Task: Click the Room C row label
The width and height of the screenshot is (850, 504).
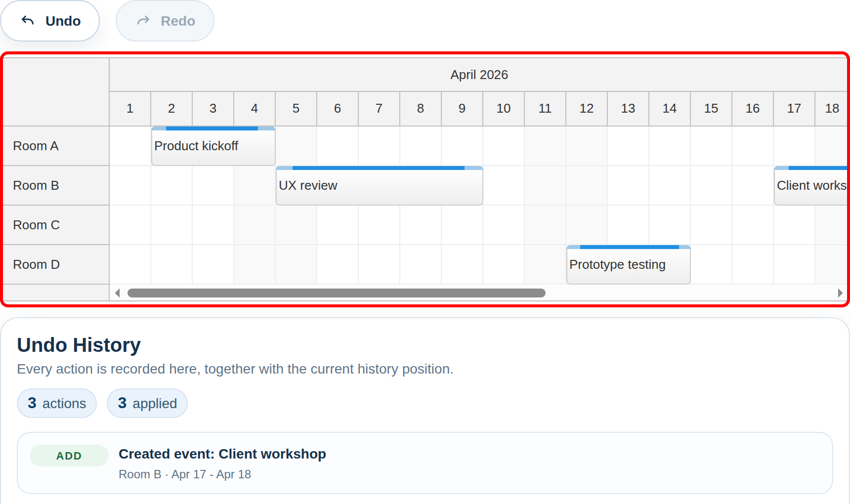Action: pyautogui.click(x=36, y=225)
